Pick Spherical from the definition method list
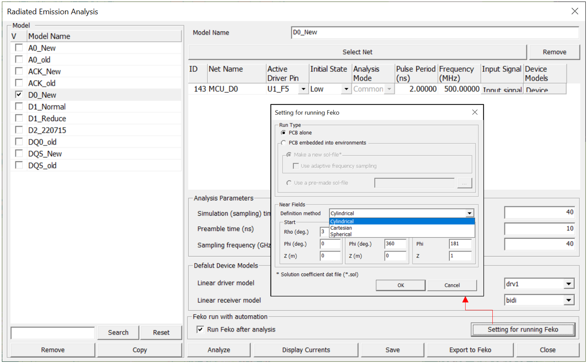The width and height of the screenshot is (588, 364). click(341, 234)
